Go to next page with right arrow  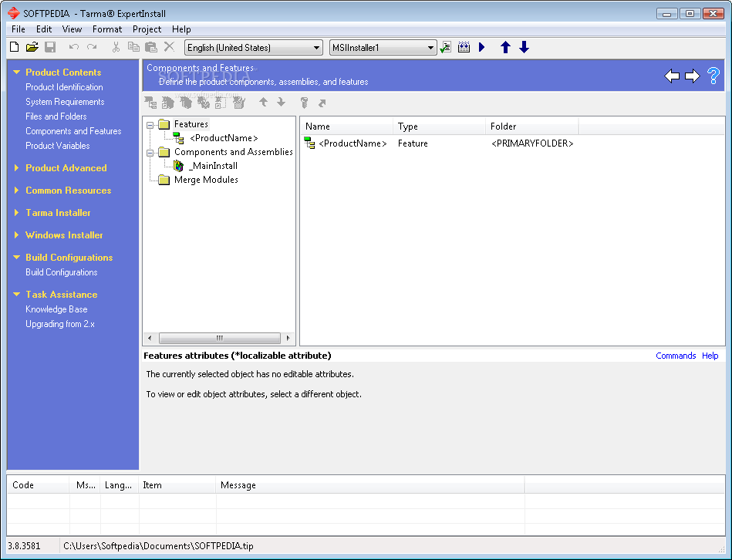click(x=693, y=76)
